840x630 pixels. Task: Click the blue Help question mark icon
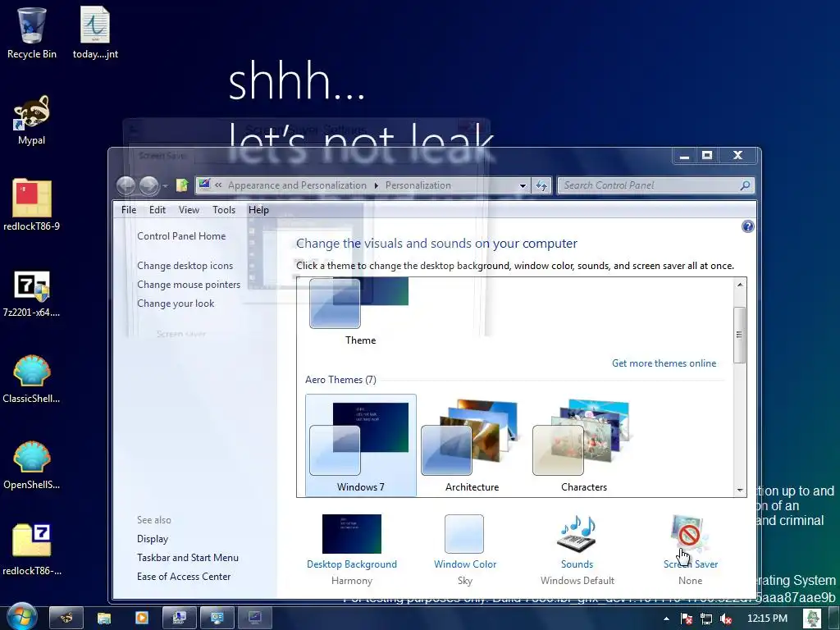pos(748,226)
